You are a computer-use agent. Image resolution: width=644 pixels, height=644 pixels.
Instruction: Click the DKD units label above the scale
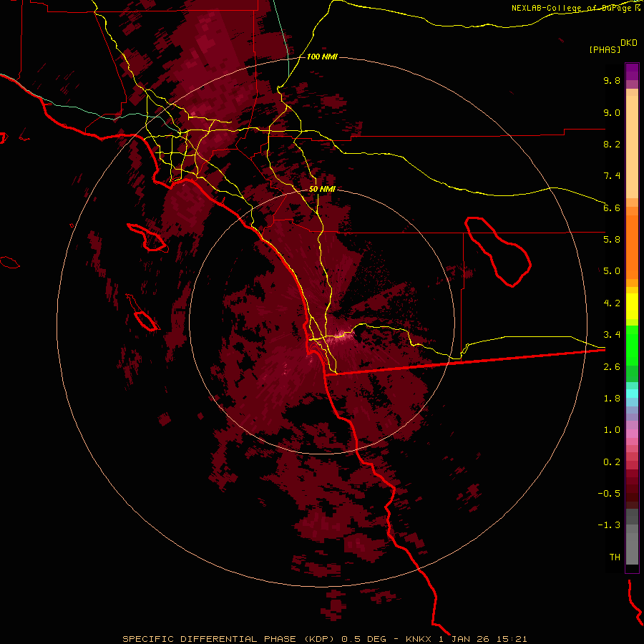pyautogui.click(x=629, y=42)
